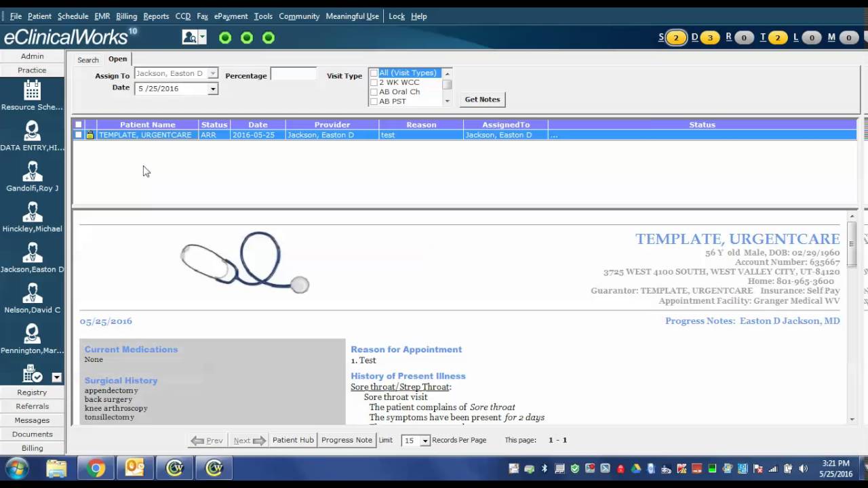Click the Get Notes button
Image resolution: width=868 pixels, height=488 pixels.
[482, 100]
